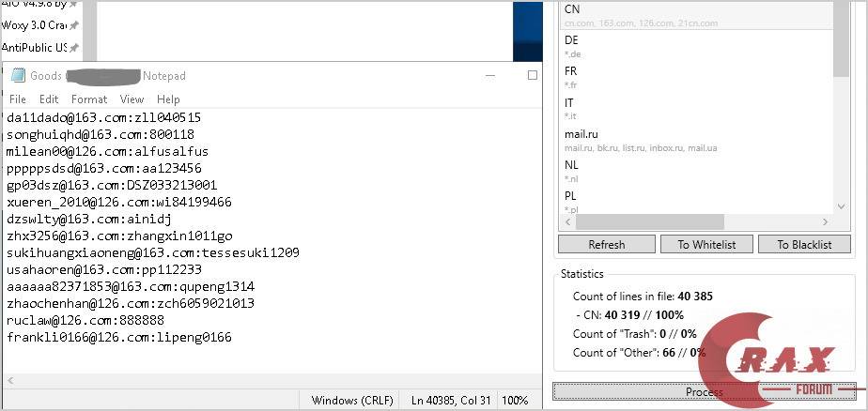
Task: Open the File menu in Notepad
Action: click(x=17, y=99)
